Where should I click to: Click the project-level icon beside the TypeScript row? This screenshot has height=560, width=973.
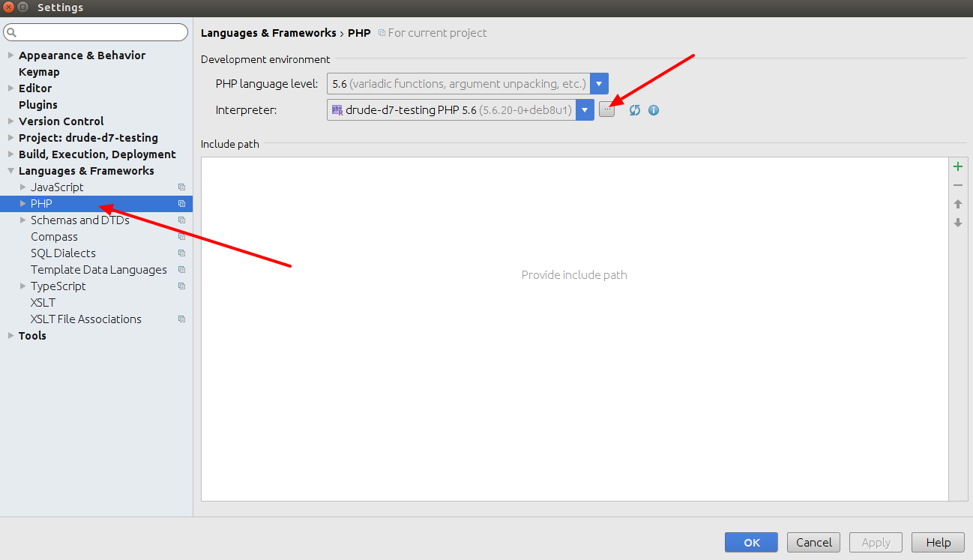(181, 286)
